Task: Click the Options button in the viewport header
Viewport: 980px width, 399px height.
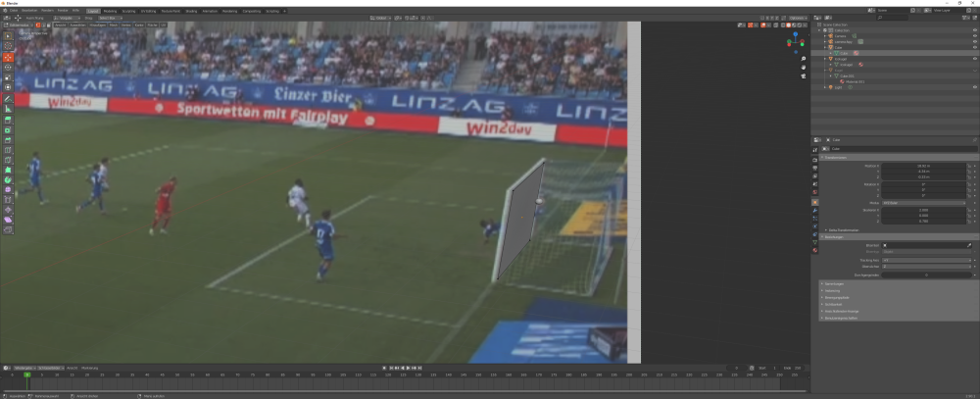Action: 798,18
